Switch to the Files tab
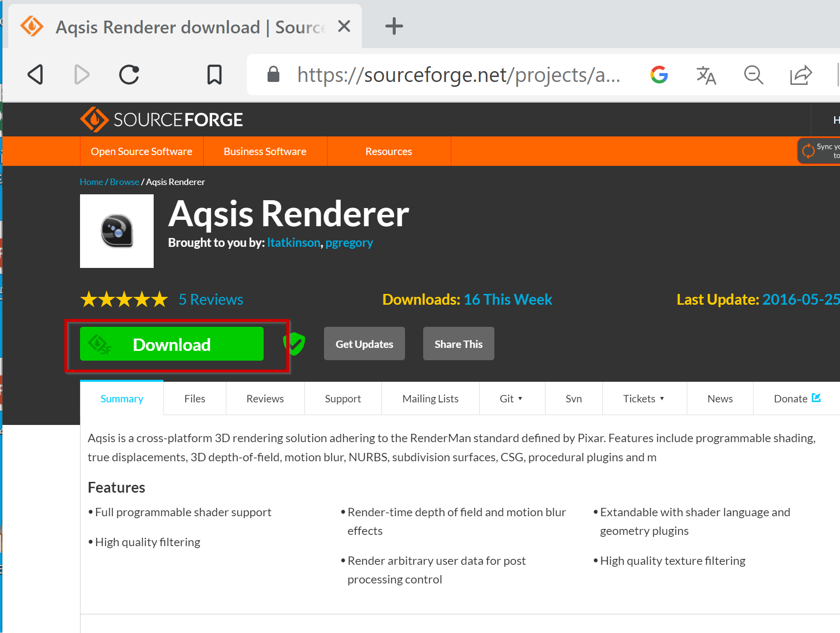840x633 pixels. pos(195,398)
